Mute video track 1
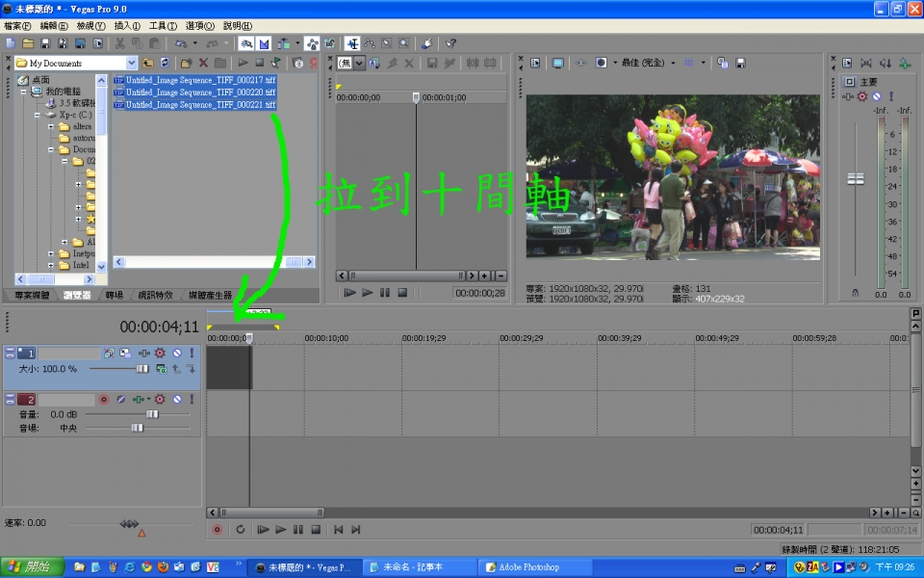This screenshot has height=578, width=924. (x=176, y=354)
